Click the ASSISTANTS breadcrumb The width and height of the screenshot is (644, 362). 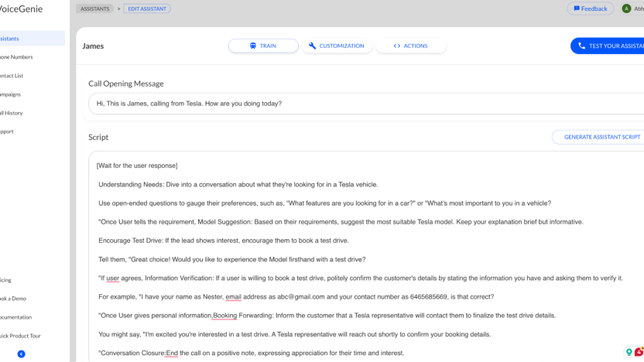pos(95,9)
